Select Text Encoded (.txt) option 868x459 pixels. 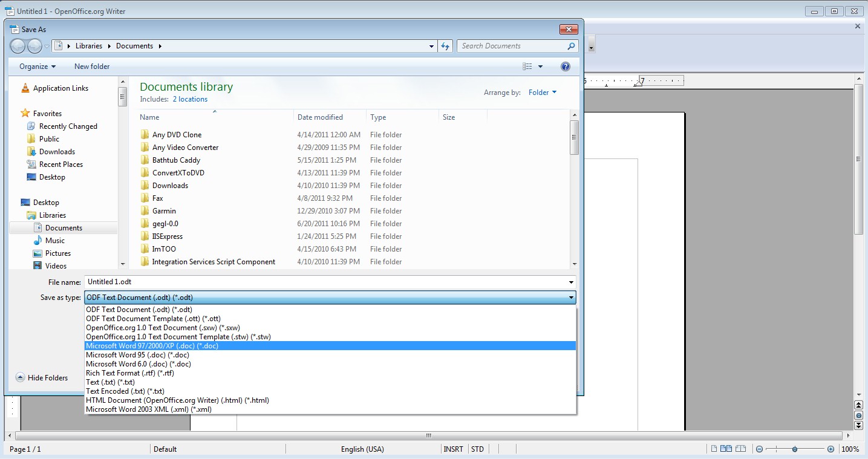point(330,391)
